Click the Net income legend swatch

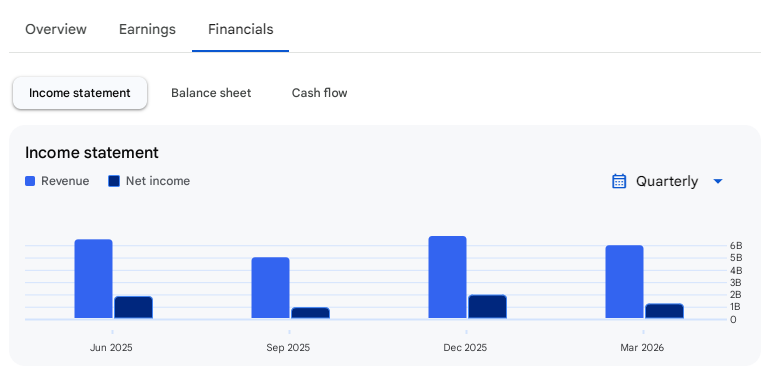tap(114, 181)
